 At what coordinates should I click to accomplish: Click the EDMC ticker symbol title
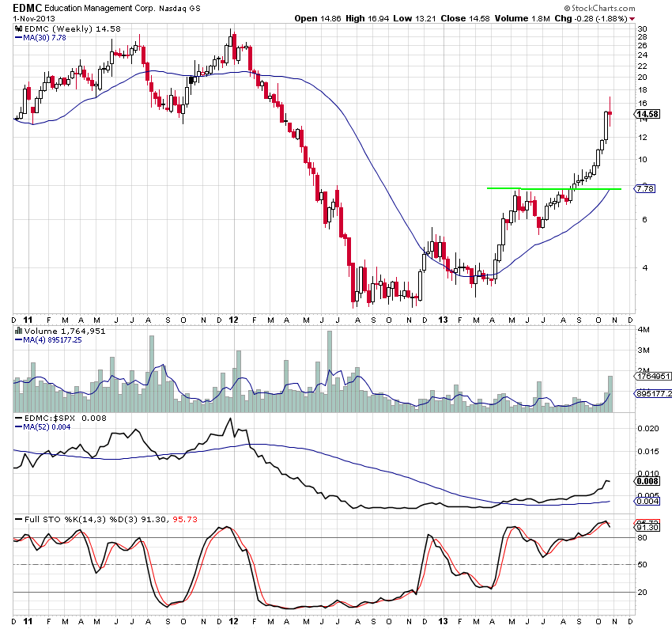point(28,8)
